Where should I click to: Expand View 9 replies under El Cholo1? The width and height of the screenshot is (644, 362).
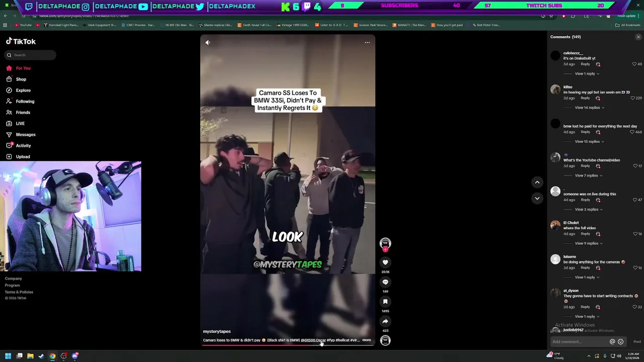pyautogui.click(x=588, y=243)
